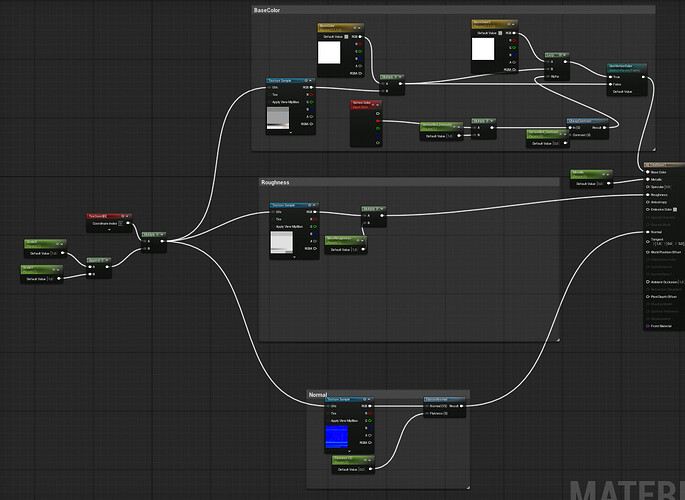Click the Base Color input pin on the material output
This screenshot has width=685, height=500.
click(647, 171)
